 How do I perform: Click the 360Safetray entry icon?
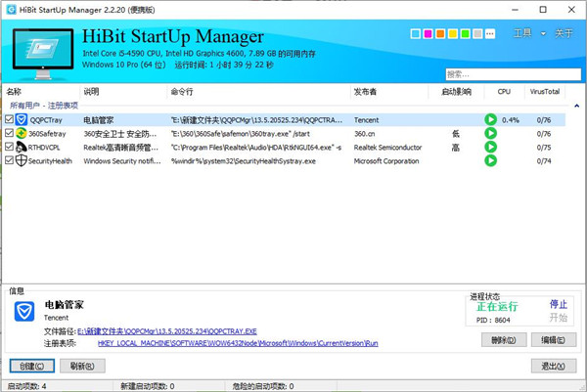coord(22,133)
